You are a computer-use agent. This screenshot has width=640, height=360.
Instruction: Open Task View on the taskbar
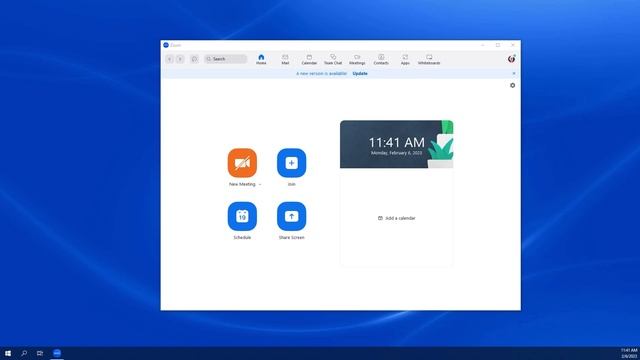click(40, 353)
